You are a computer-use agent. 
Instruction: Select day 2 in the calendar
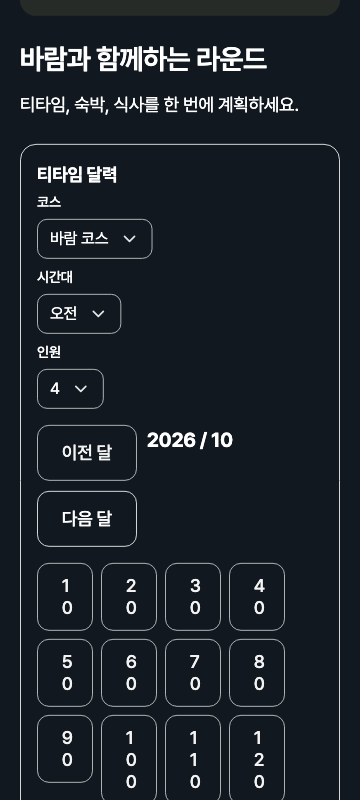pos(129,597)
